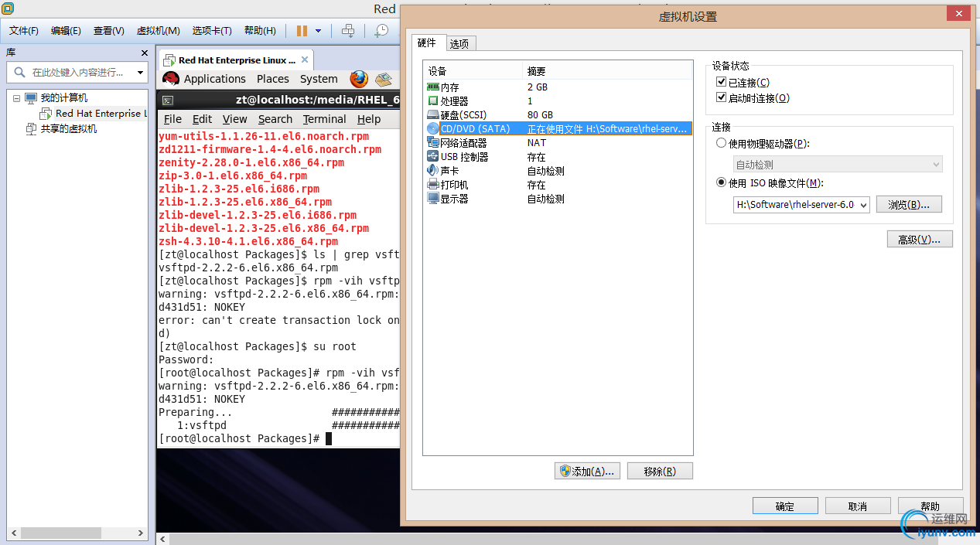Open the terminal Search menu
Screen dimensions: 980x545
pos(275,119)
